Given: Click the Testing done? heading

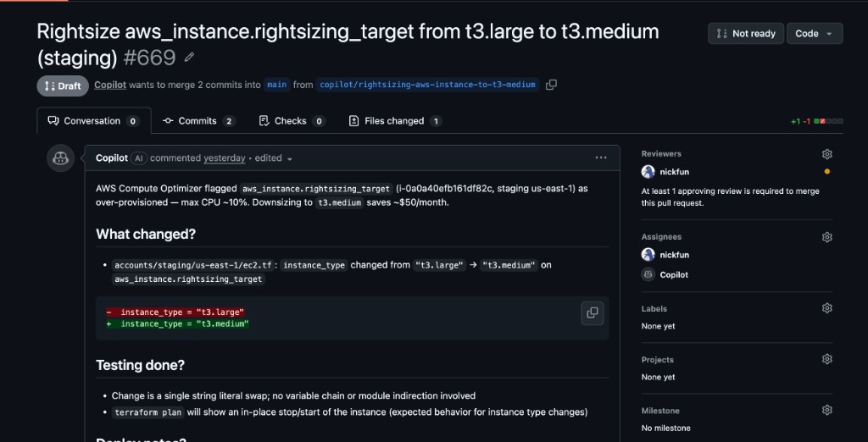Looking at the screenshot, I should pyautogui.click(x=140, y=365).
